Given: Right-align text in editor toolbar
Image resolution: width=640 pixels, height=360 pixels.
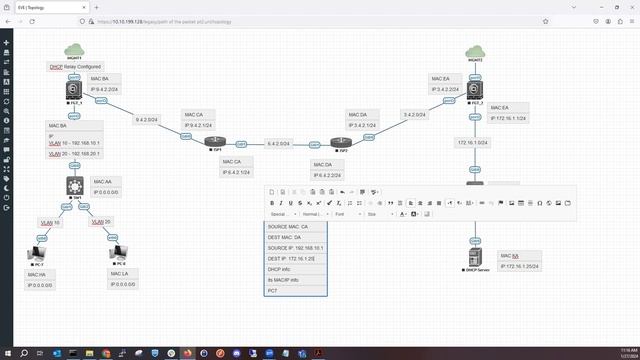Looking at the screenshot, I should coord(429,203).
